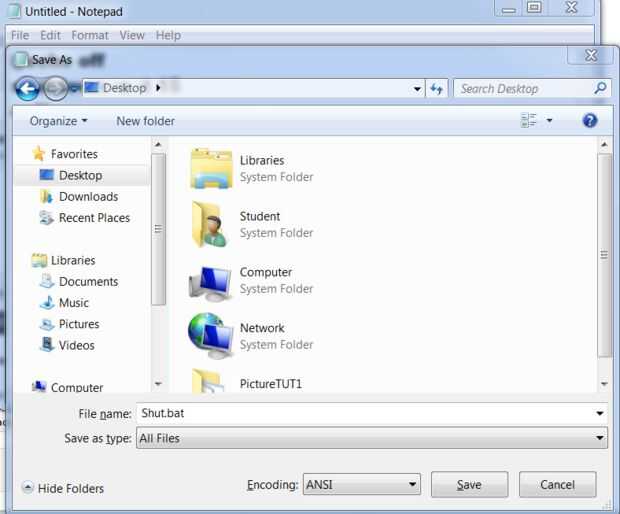
Task: Click the refresh icon beside address bar
Action: point(437,89)
